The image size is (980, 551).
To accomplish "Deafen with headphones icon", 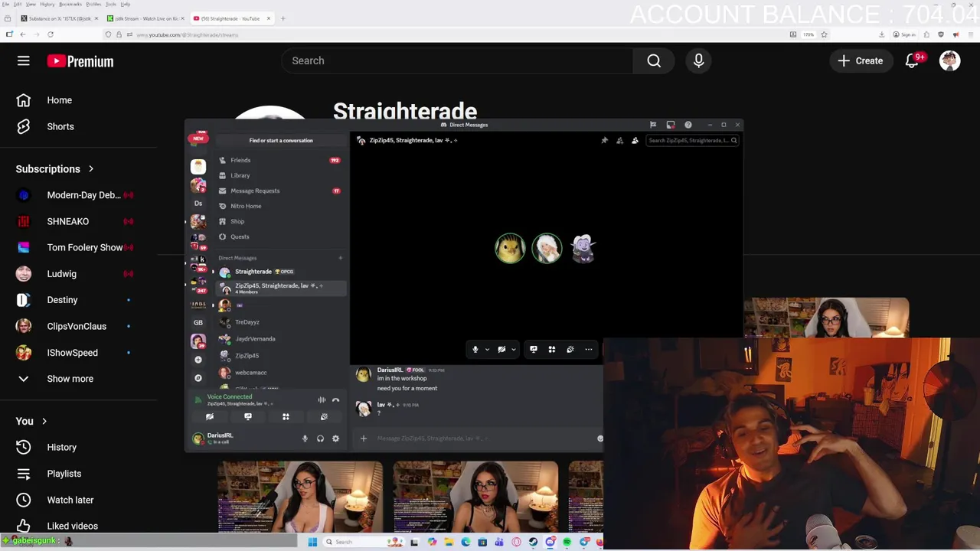I will click(320, 439).
